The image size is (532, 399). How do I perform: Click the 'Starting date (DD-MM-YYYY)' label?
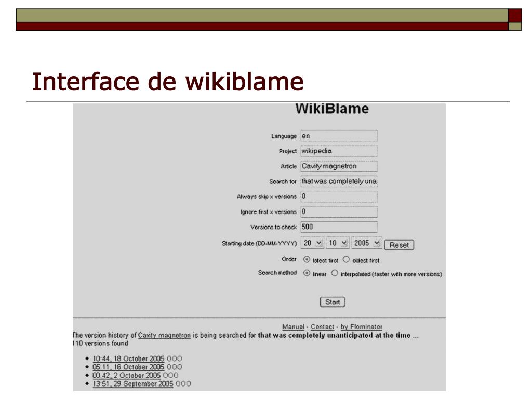point(259,243)
